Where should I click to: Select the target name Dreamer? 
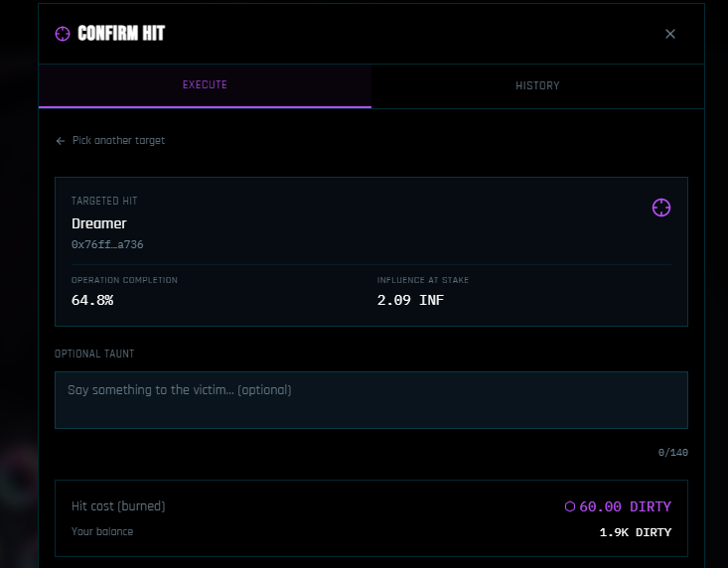99,223
